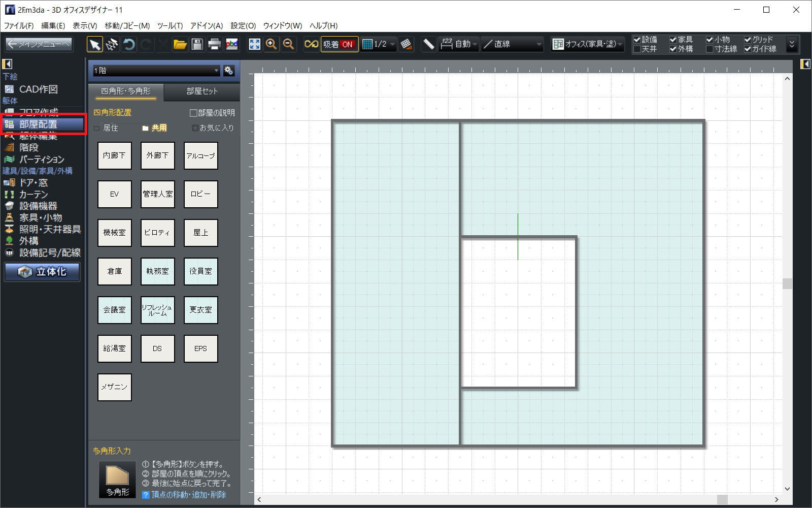Image resolution: width=812 pixels, height=508 pixels.
Task: Click the printer icon
Action: (x=214, y=45)
